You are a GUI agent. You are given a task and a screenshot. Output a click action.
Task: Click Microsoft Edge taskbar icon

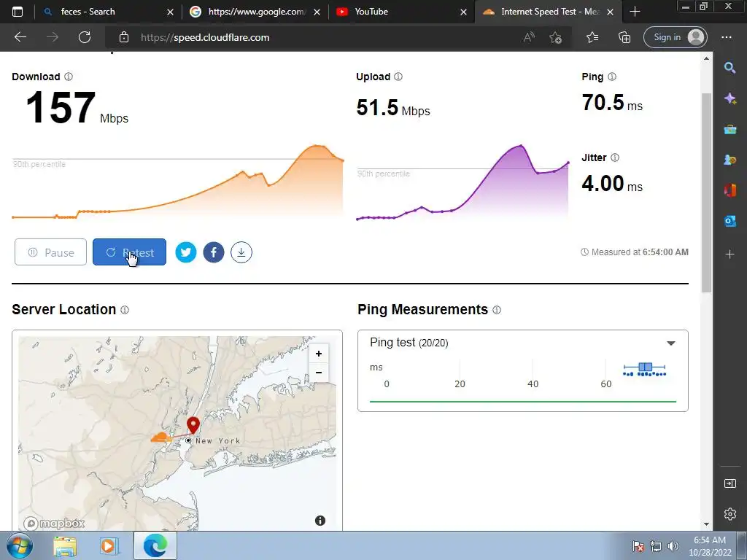pos(155,545)
